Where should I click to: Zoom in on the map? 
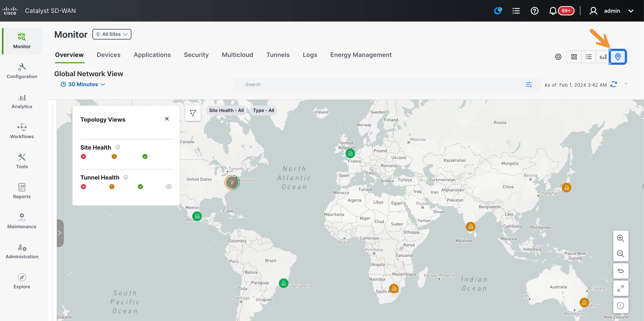coord(621,238)
